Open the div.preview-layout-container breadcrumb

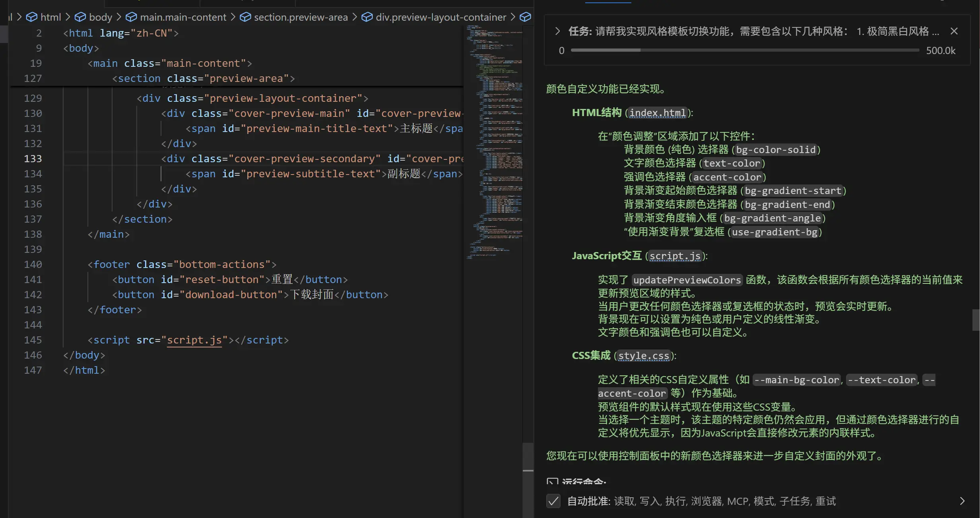tap(434, 17)
